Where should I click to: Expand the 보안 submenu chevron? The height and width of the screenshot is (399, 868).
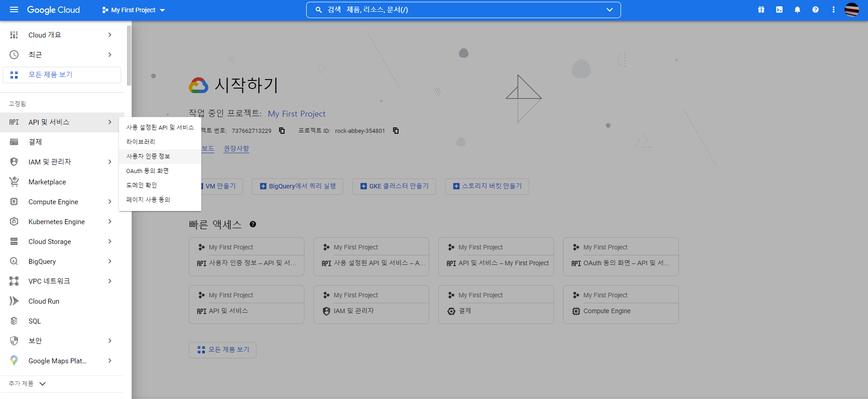click(110, 341)
